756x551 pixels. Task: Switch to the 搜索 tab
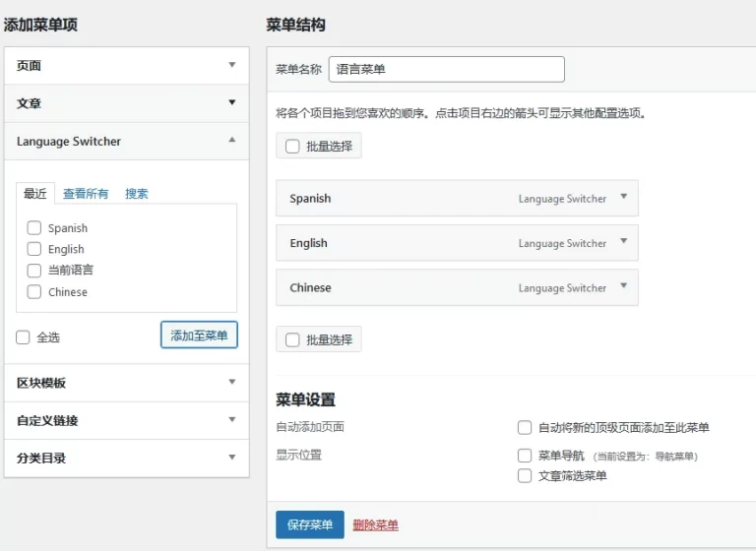tap(137, 194)
